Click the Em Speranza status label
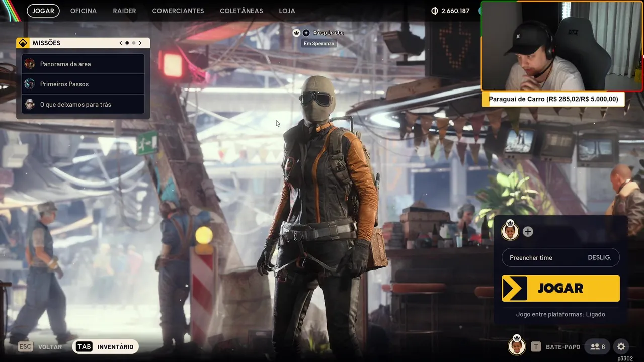This screenshot has width=644, height=362. coord(319,44)
